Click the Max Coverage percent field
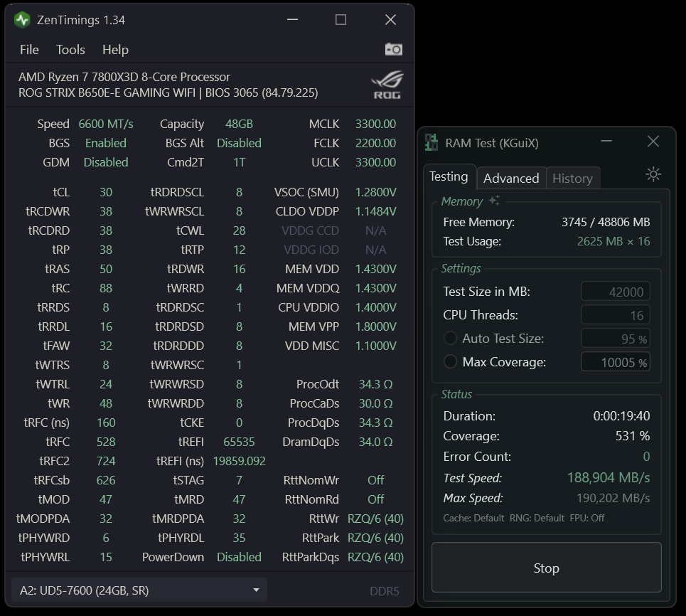Screen dimensions: 686x616 615,362
